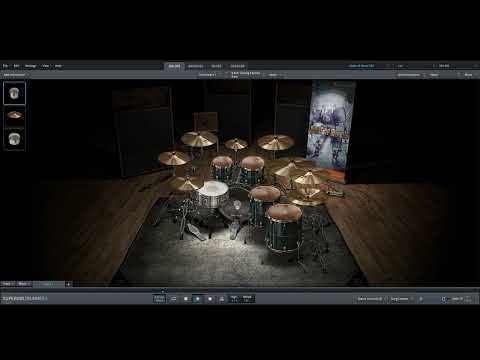Viewport: 480px width, 360px height.
Task: Start playback with the play button
Action: [x=198, y=299]
